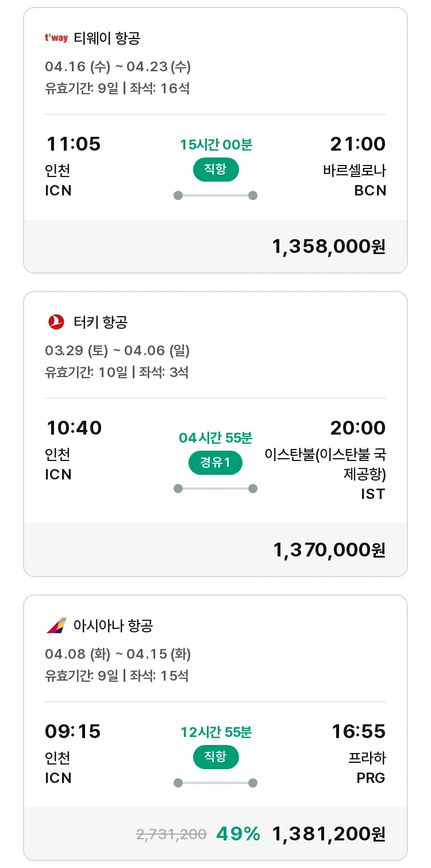Select the 직항 badge on Barcelona flight
The height and width of the screenshot is (868, 431).
[x=215, y=170]
